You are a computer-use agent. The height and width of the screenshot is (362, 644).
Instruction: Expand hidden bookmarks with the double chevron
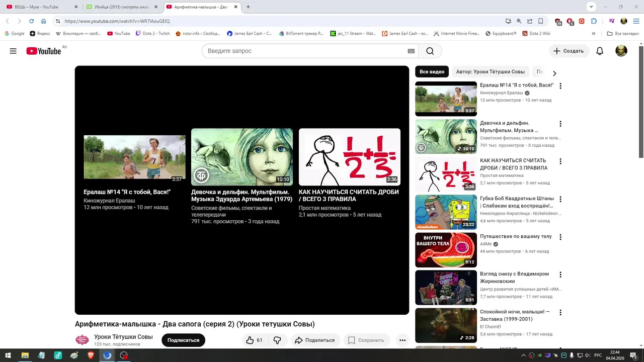(x=594, y=34)
